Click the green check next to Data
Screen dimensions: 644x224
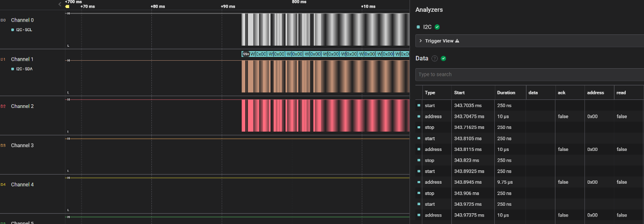pyautogui.click(x=443, y=59)
